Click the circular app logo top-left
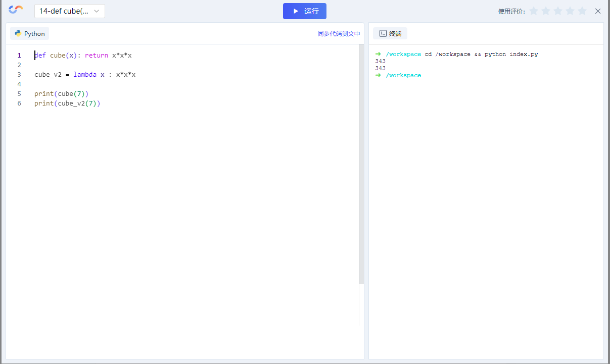The height and width of the screenshot is (364, 610). [15, 10]
